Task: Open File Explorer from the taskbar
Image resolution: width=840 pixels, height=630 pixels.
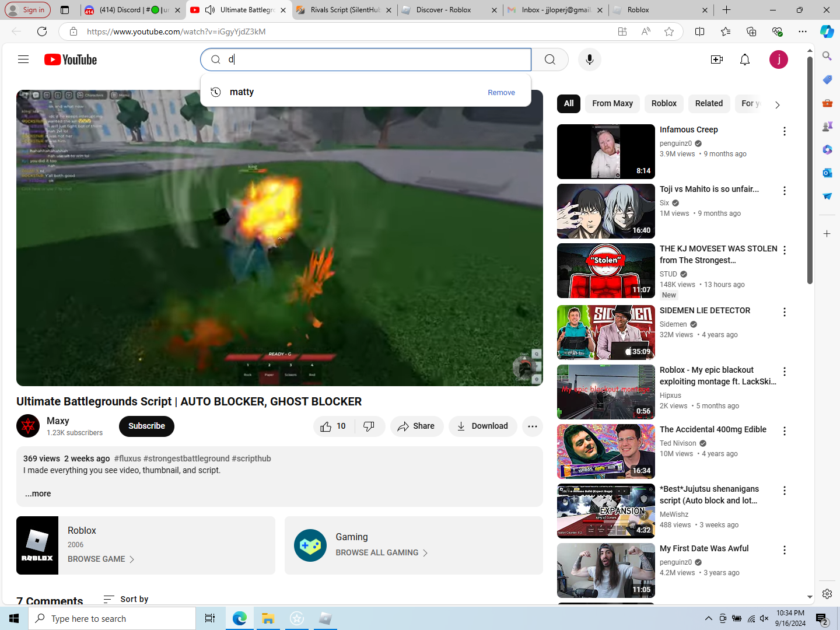Action: 268,618
